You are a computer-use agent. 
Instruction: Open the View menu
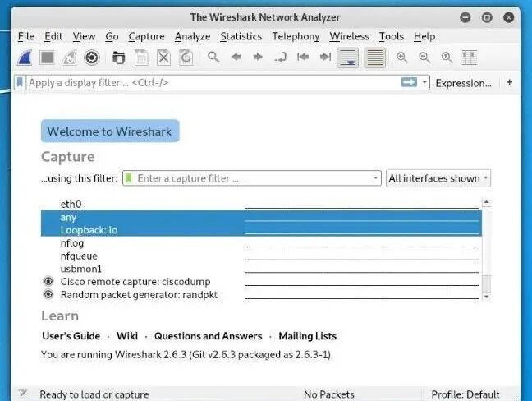click(84, 36)
